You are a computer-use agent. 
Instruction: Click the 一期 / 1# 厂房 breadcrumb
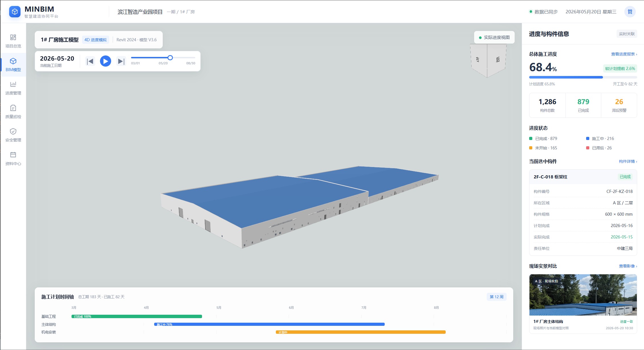[x=181, y=12]
